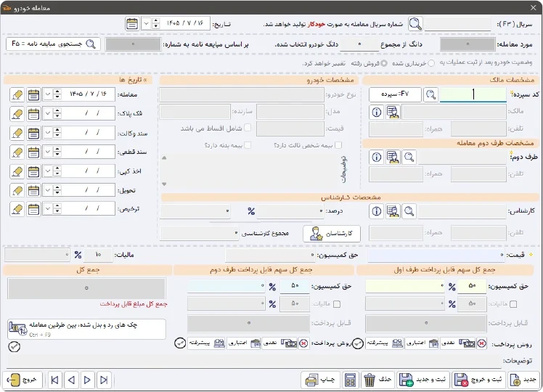543x392 pixels.
Task: Open calendar icon for the معامله date
Action: (x=33, y=94)
